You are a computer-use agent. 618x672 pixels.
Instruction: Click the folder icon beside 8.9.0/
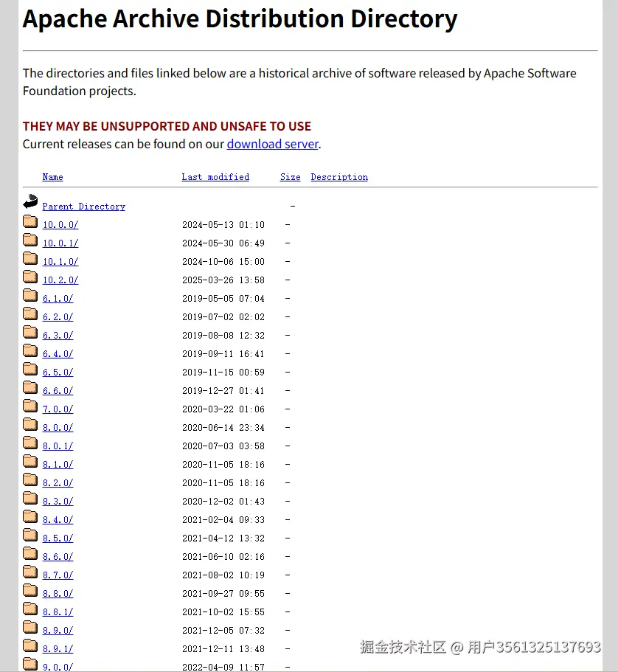click(30, 627)
